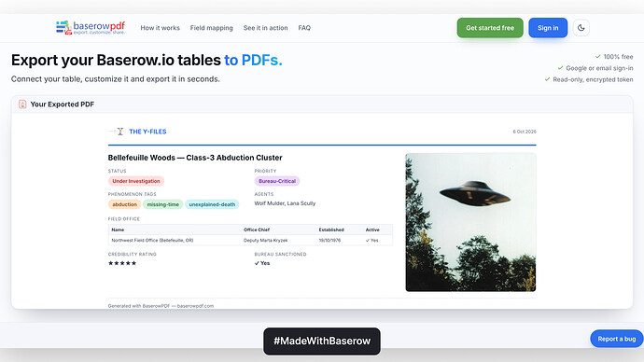
Task: Go to See it in action
Action: point(265,28)
